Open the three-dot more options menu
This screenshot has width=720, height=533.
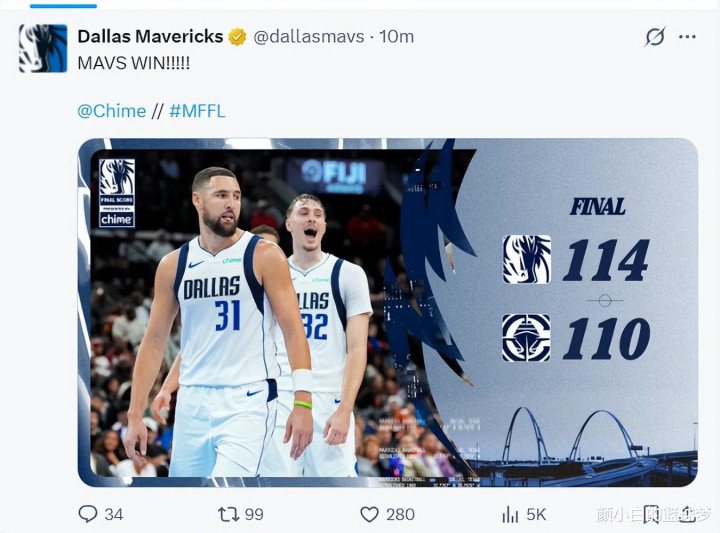pos(687,37)
